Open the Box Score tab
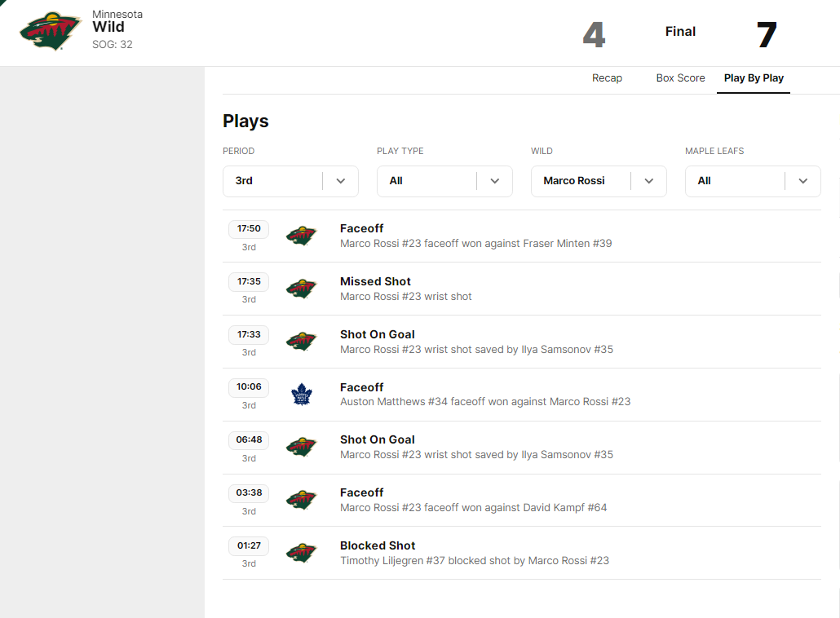This screenshot has height=618, width=840. click(680, 78)
